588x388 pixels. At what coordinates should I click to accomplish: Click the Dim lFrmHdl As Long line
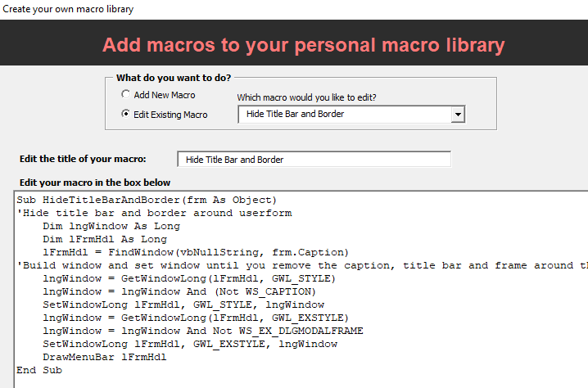coord(105,239)
